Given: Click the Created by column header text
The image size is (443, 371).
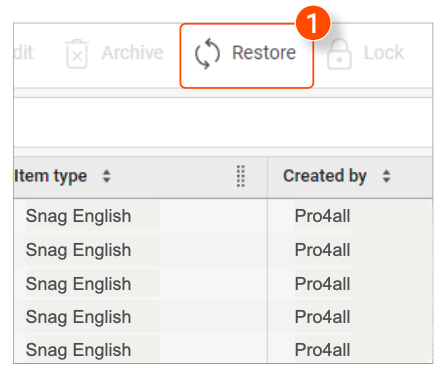Looking at the screenshot, I should coord(325,176).
